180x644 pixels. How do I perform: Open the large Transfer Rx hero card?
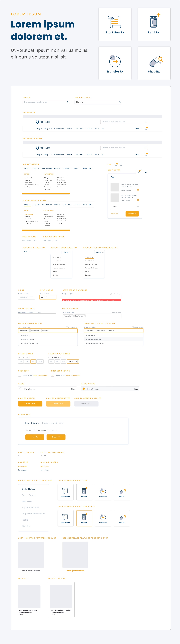point(115,63)
